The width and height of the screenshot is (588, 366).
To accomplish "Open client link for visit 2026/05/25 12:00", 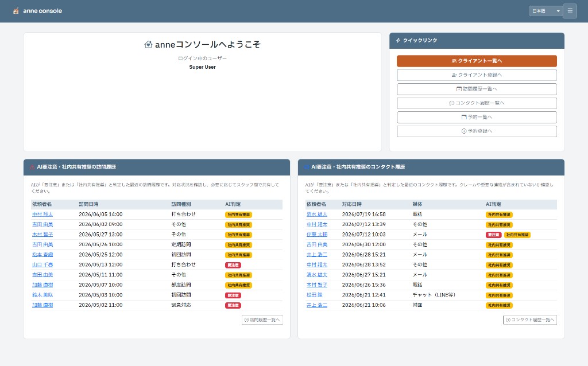I will pyautogui.click(x=42, y=255).
